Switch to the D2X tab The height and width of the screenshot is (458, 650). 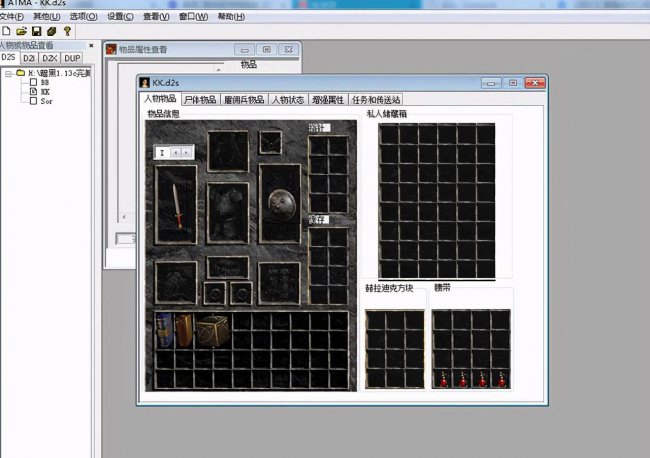tap(50, 58)
